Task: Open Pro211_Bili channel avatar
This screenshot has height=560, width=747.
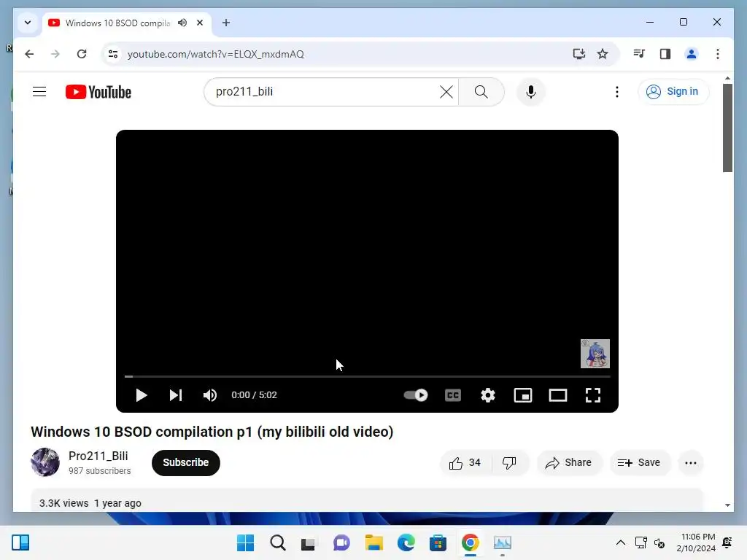Action: [x=45, y=462]
